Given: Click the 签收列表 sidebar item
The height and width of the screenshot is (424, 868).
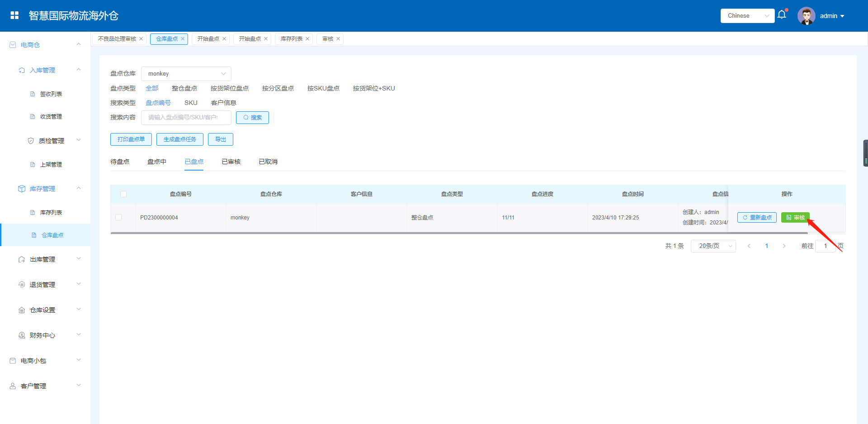Looking at the screenshot, I should pyautogui.click(x=51, y=94).
